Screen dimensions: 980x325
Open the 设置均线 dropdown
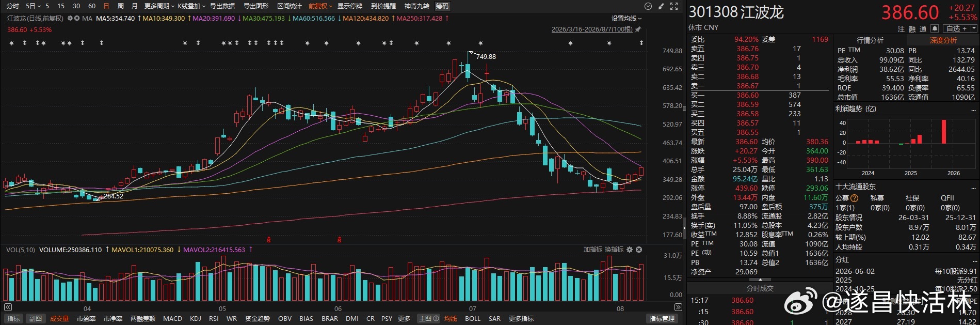tap(626, 18)
